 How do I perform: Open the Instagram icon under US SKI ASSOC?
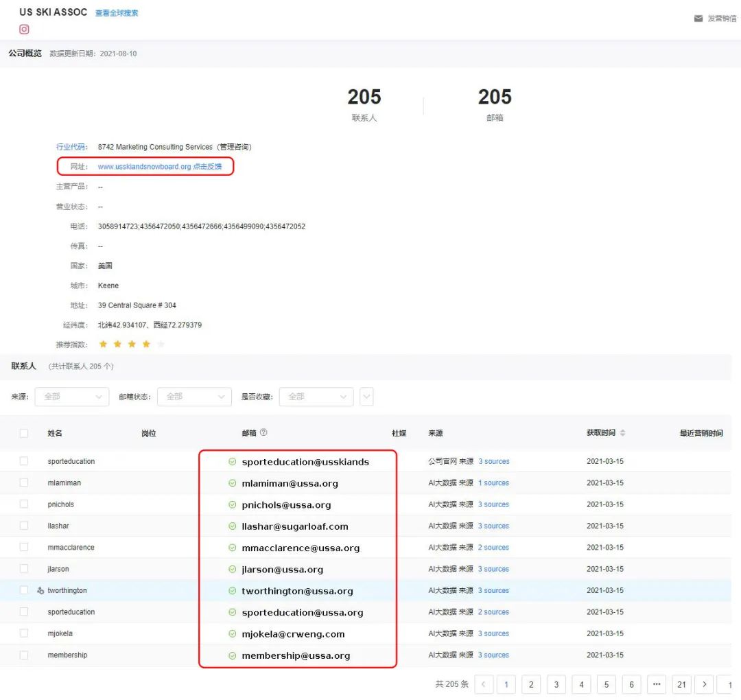coord(24,30)
